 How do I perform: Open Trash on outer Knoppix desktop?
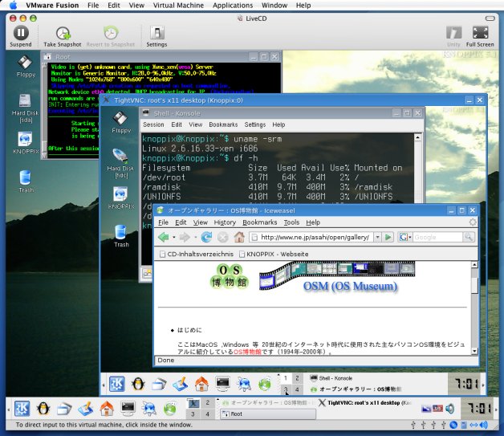(x=26, y=181)
